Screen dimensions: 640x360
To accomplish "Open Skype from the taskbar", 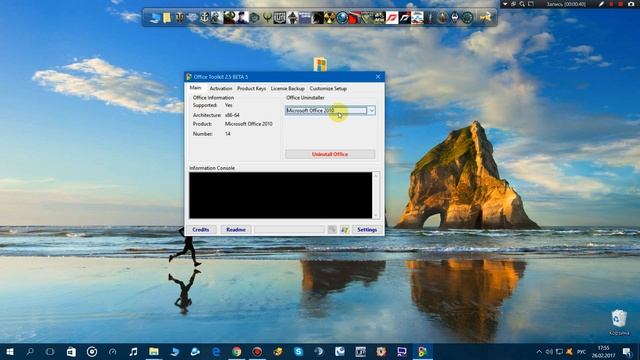I will (x=298, y=351).
